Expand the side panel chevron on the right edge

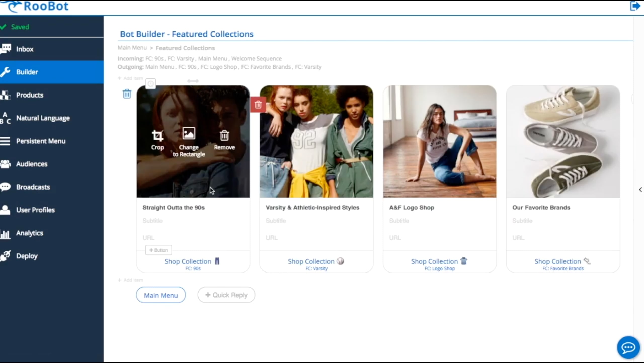coord(640,190)
